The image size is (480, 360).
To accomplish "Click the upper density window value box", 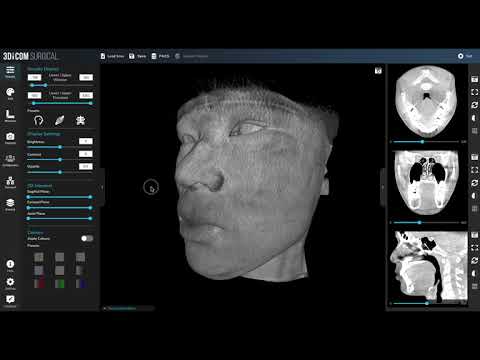I will coord(86,77).
